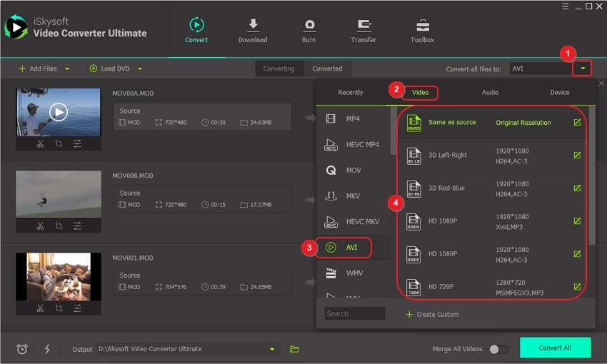Image resolution: width=607 pixels, height=364 pixels.
Task: Play the MOV00A.MOD video thumbnail
Action: point(59,112)
